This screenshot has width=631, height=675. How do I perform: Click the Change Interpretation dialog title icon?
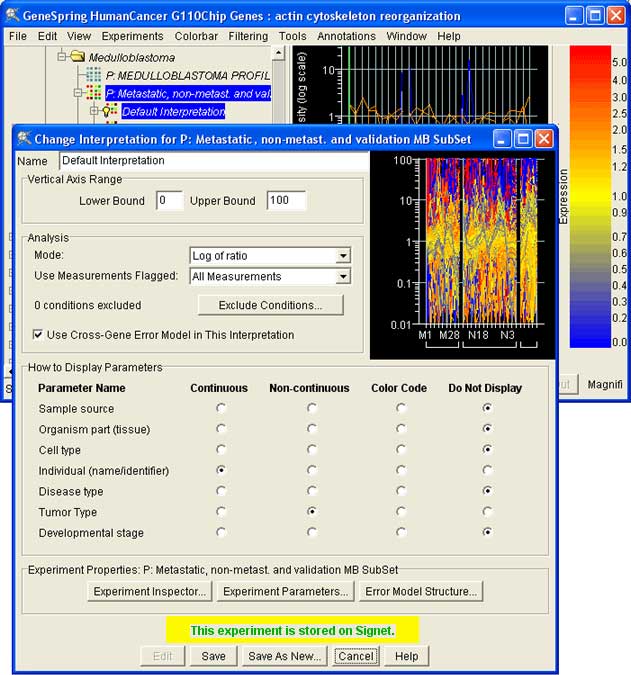click(24, 139)
